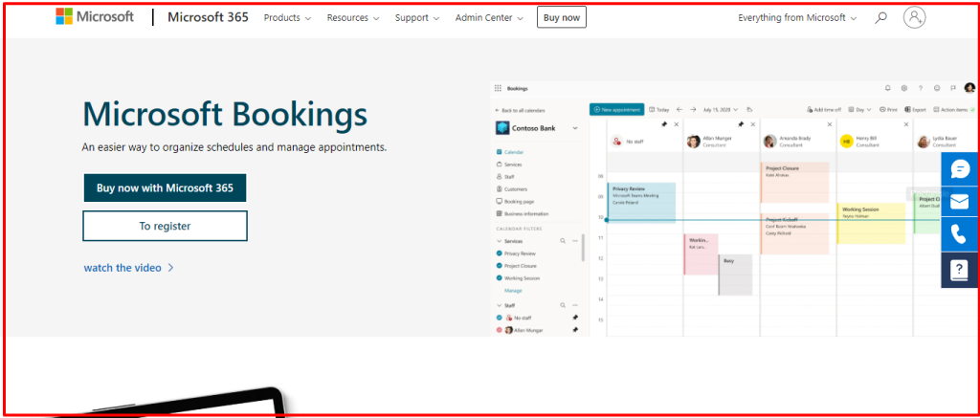Screen dimensions: 980x418
Task: Expand the Products menu
Action: [287, 17]
